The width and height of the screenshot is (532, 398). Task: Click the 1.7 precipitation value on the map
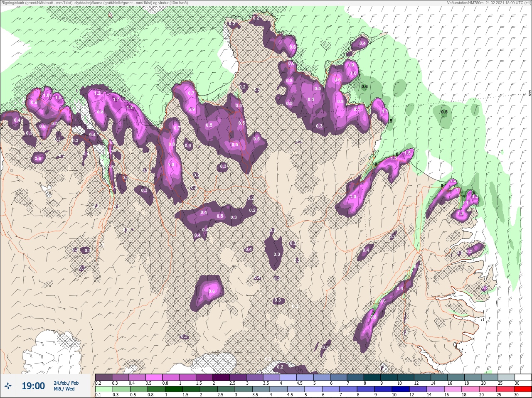116,100
